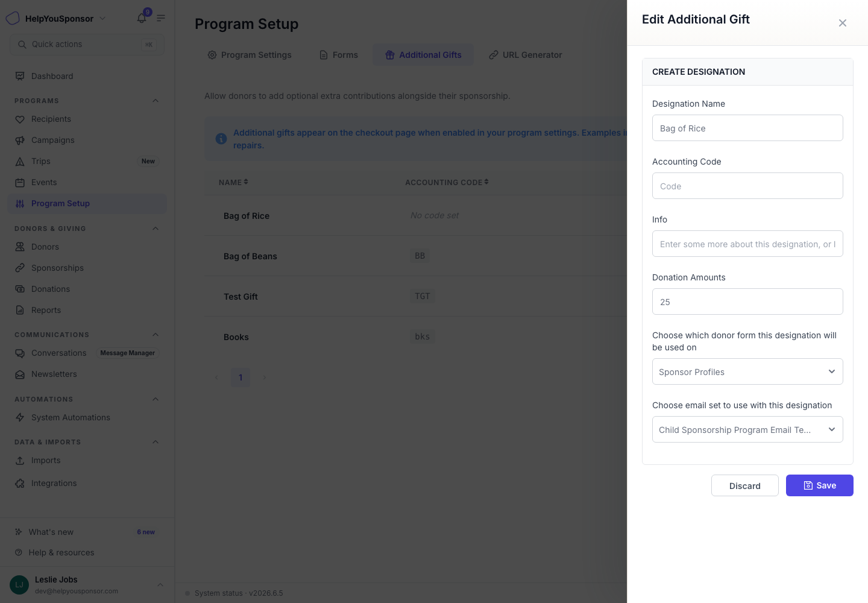868x603 pixels.
Task: Click the Designation Name field
Action: [x=747, y=128]
